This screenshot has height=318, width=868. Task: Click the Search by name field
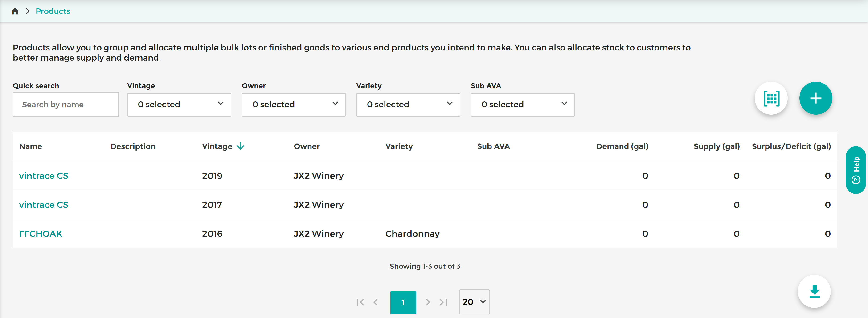coord(66,105)
